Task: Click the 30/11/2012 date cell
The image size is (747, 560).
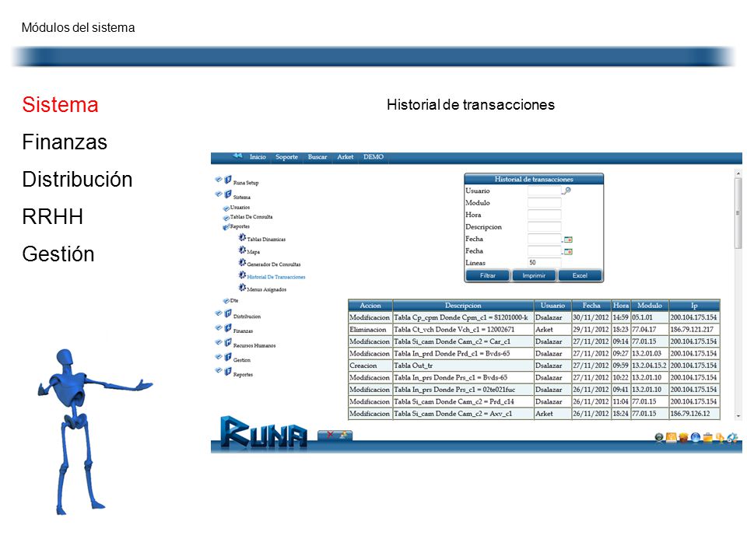Action: coord(591,317)
